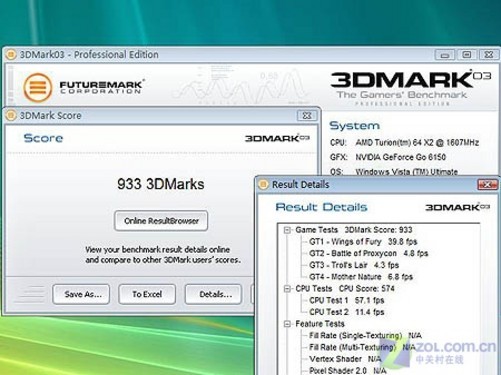Click the 933 3DMarks score text

point(161,184)
